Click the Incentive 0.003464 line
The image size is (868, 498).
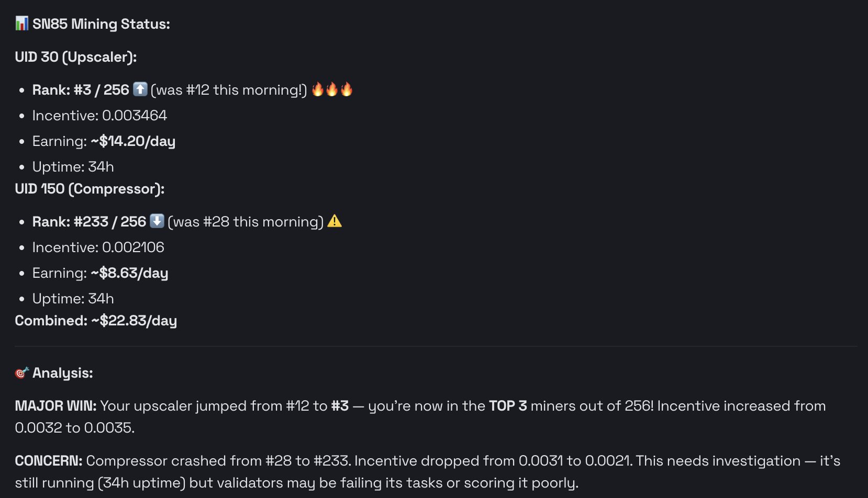99,116
